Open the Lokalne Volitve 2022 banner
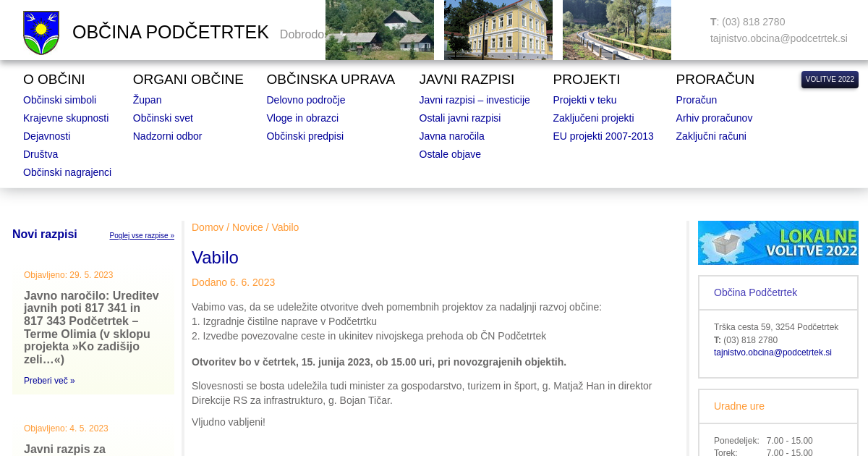Image resolution: width=868 pixels, height=456 pixels. pos(778,243)
